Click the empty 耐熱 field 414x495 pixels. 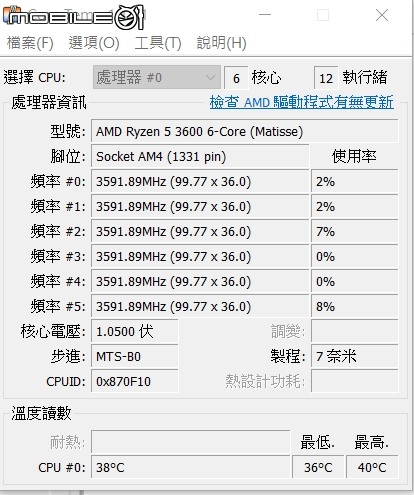(190, 442)
